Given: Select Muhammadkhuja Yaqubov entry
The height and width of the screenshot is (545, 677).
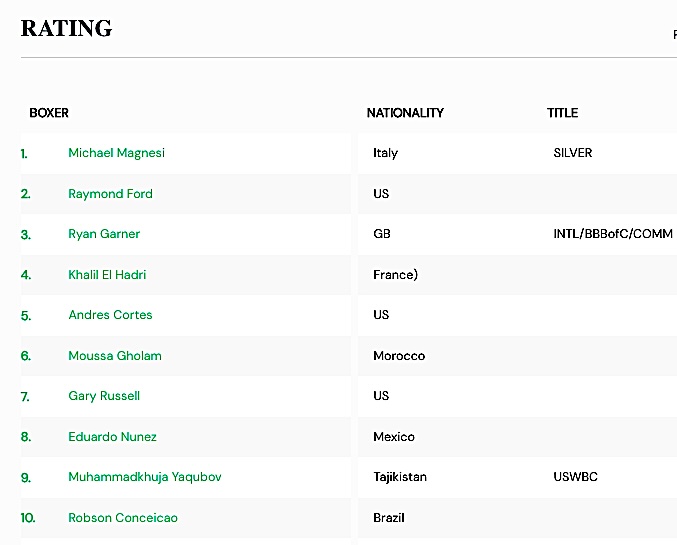Looking at the screenshot, I should coord(144,477).
